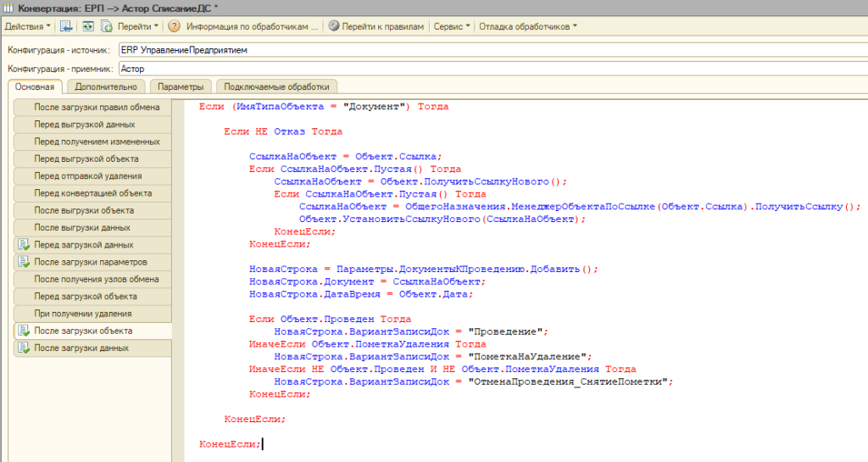Select the Перед конвертацией объекта handler
Viewport: 868px width, 462px height.
93,193
